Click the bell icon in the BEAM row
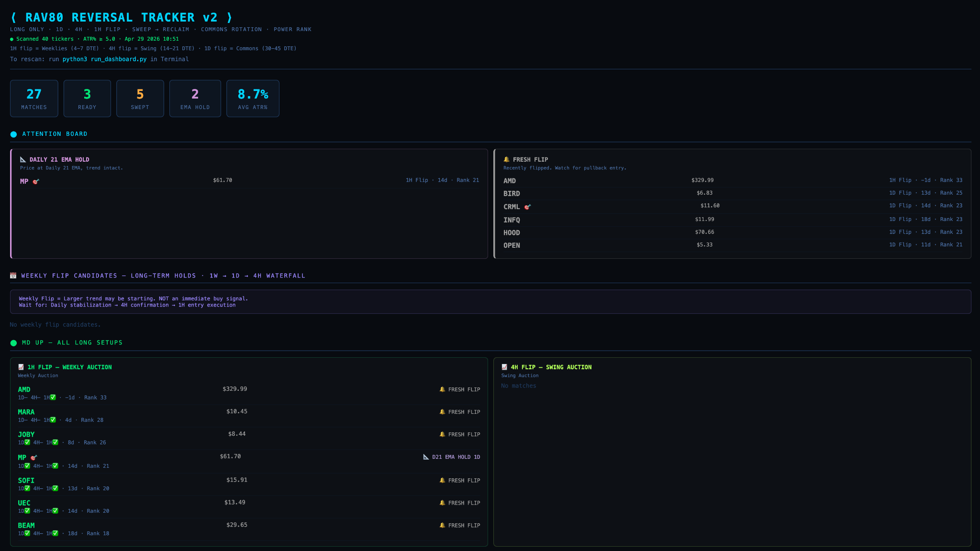The image size is (980, 551). (442, 525)
